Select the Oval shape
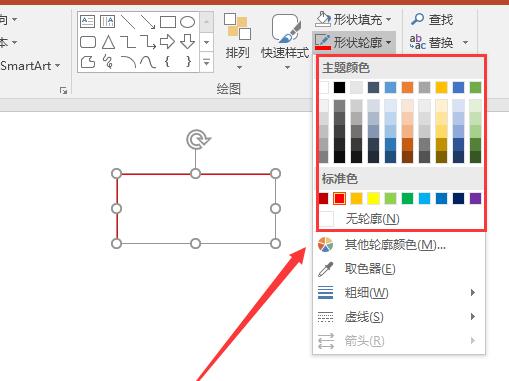Viewport: 509px width, 381px height. [x=187, y=22]
